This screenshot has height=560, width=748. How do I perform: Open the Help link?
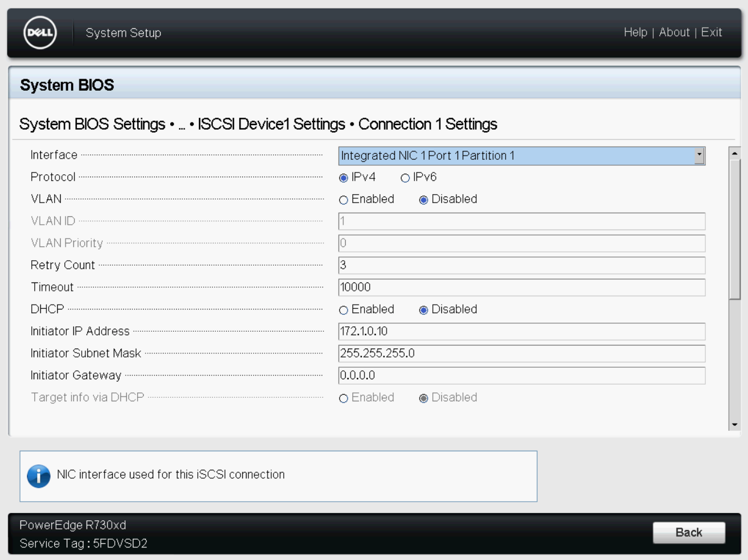(x=636, y=32)
